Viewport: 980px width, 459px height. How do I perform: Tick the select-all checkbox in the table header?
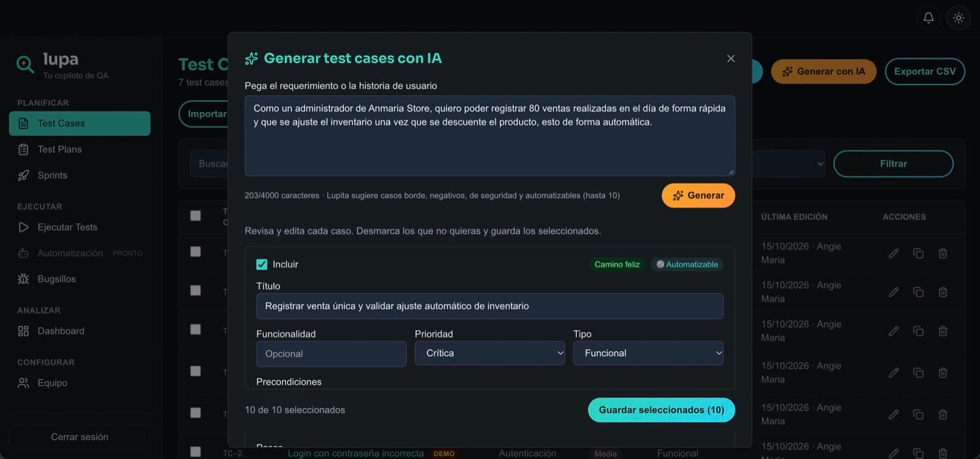[x=195, y=216]
